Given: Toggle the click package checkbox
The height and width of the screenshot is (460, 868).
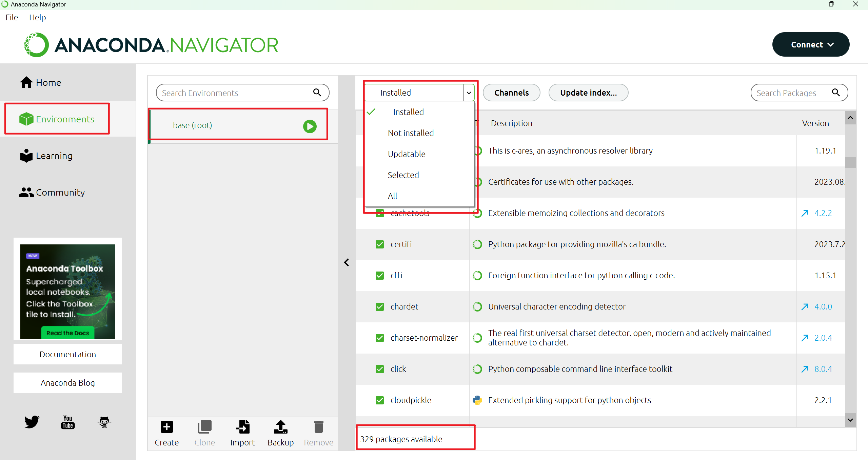Looking at the screenshot, I should 380,369.
